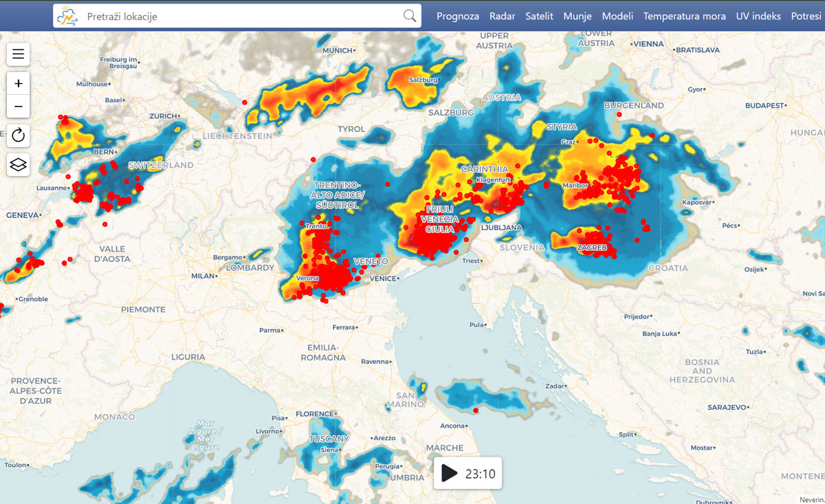This screenshot has height=504, width=825.
Task: Open the Radar menu item
Action: tap(503, 16)
